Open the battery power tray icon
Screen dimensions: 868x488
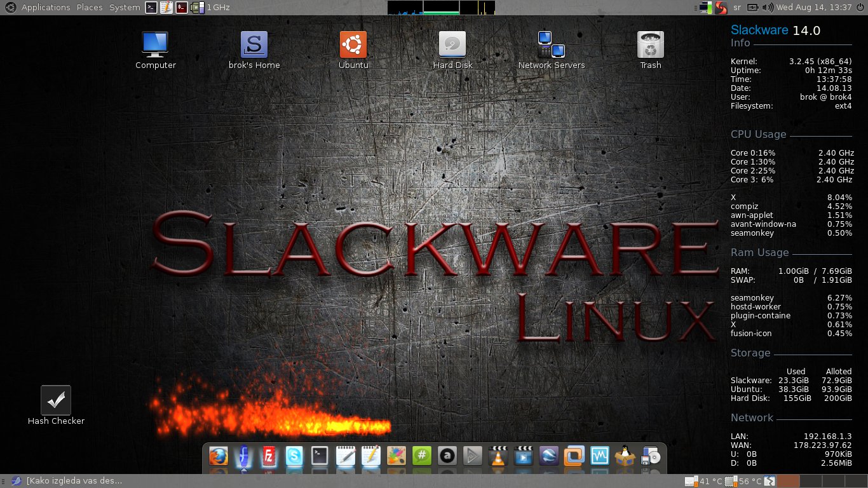pos(752,8)
